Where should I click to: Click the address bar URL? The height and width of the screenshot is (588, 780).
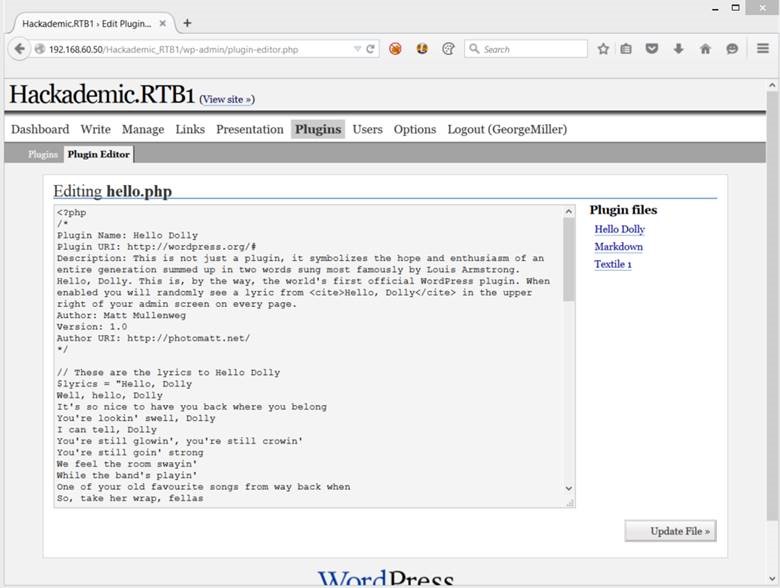[x=174, y=49]
